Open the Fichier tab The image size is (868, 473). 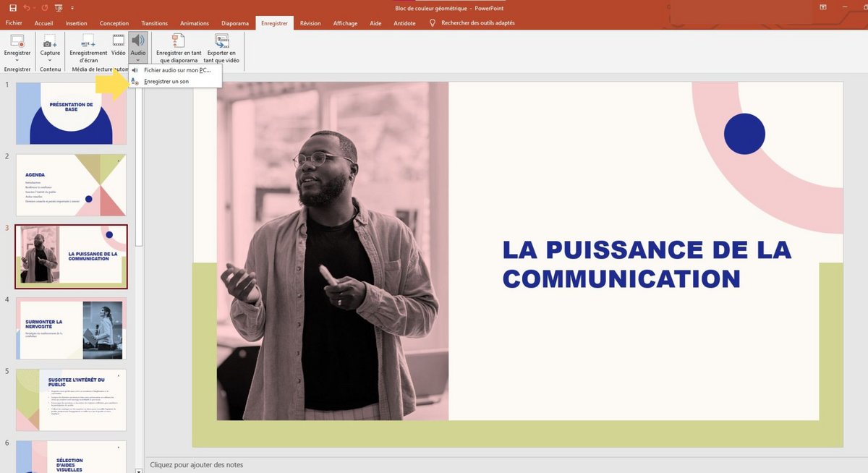(14, 23)
